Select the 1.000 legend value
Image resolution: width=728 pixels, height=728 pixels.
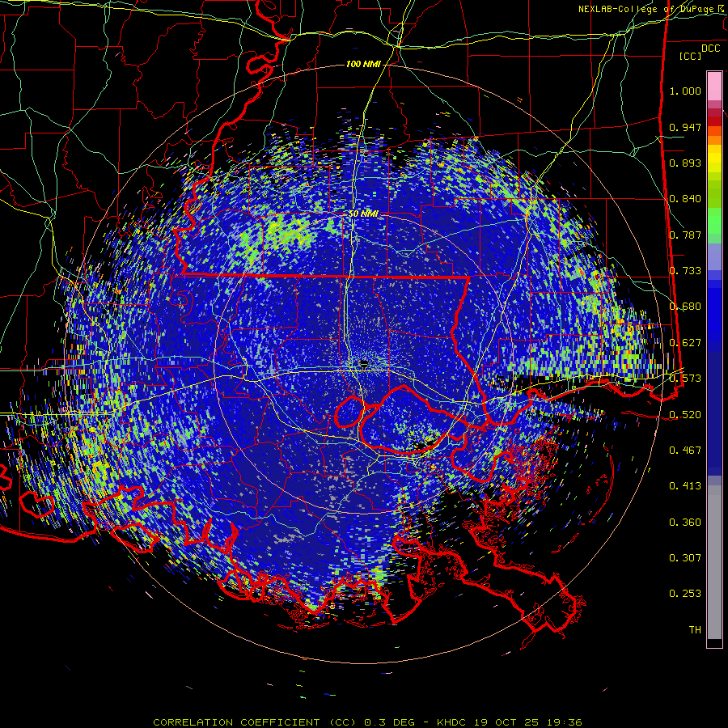point(685,91)
